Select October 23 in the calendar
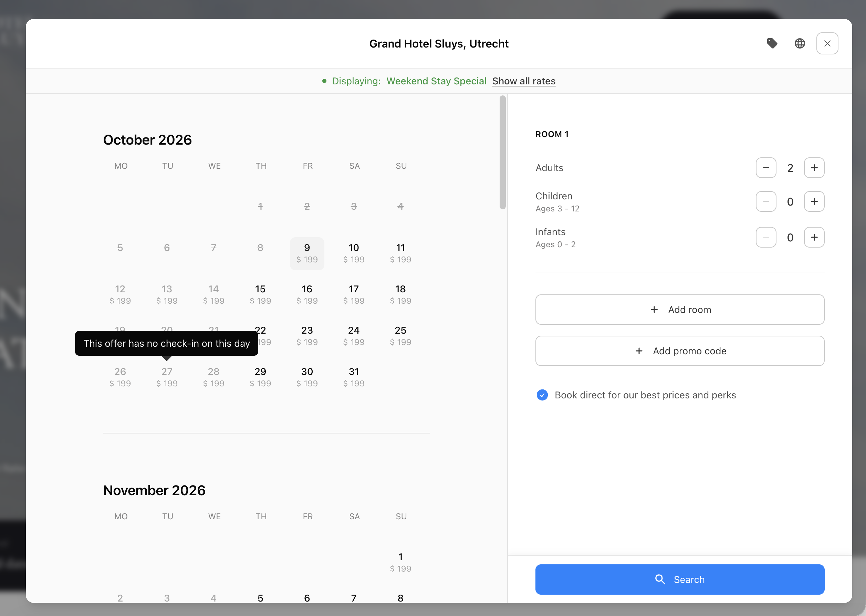 tap(307, 336)
